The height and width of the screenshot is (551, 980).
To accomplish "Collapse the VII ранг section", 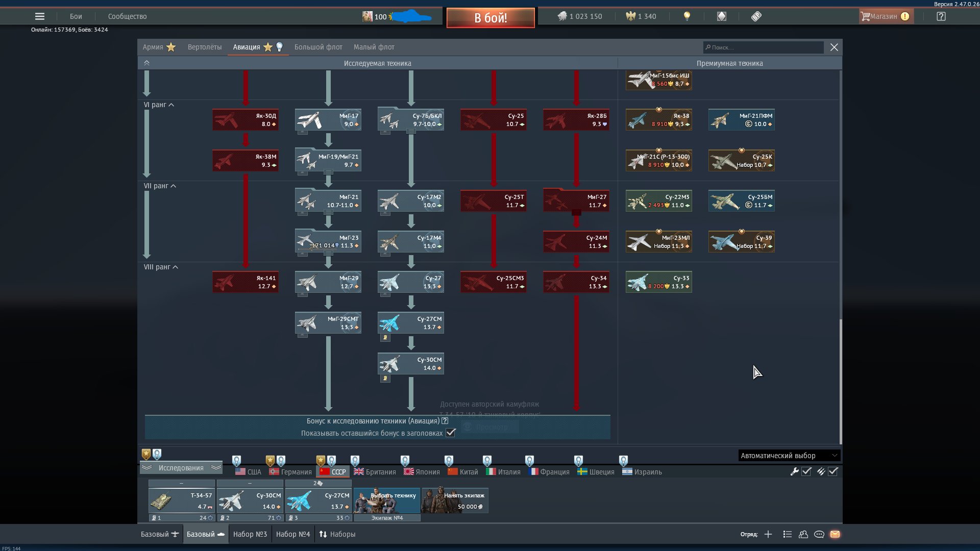I will (x=160, y=186).
